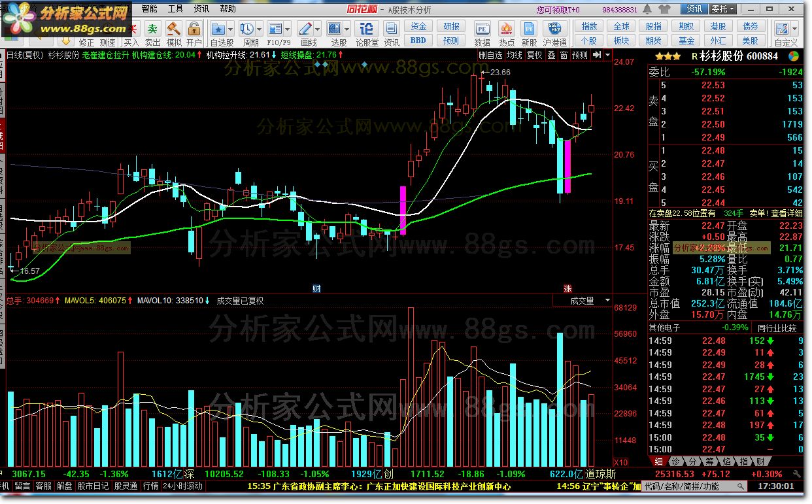Expand the 自选股 dropdown arrow

[x=231, y=29]
